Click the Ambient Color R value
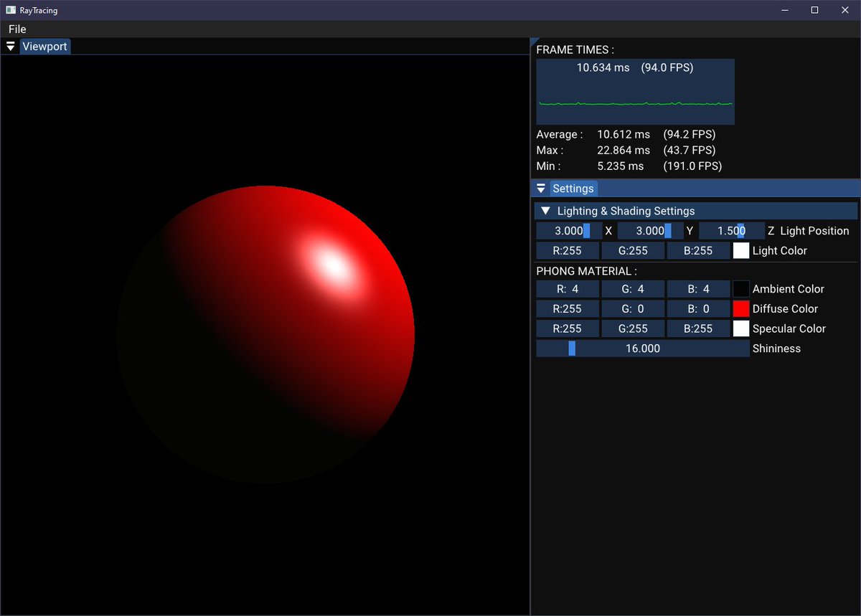861x616 pixels. click(x=568, y=289)
